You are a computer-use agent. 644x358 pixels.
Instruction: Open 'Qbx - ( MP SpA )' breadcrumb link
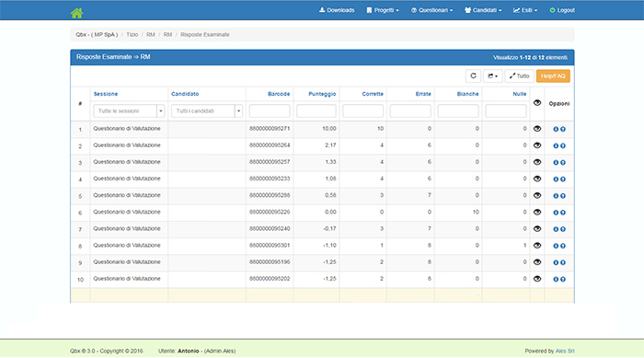tap(97, 35)
